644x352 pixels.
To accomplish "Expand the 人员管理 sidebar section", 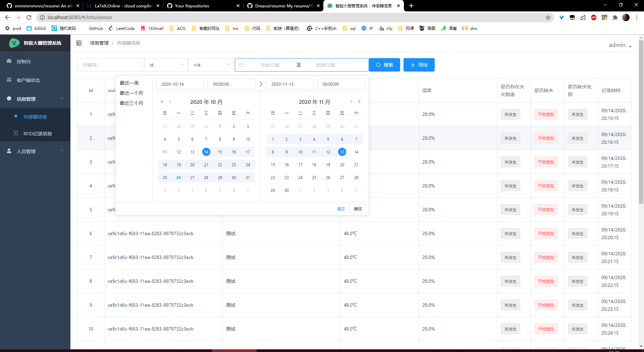I will tap(35, 151).
